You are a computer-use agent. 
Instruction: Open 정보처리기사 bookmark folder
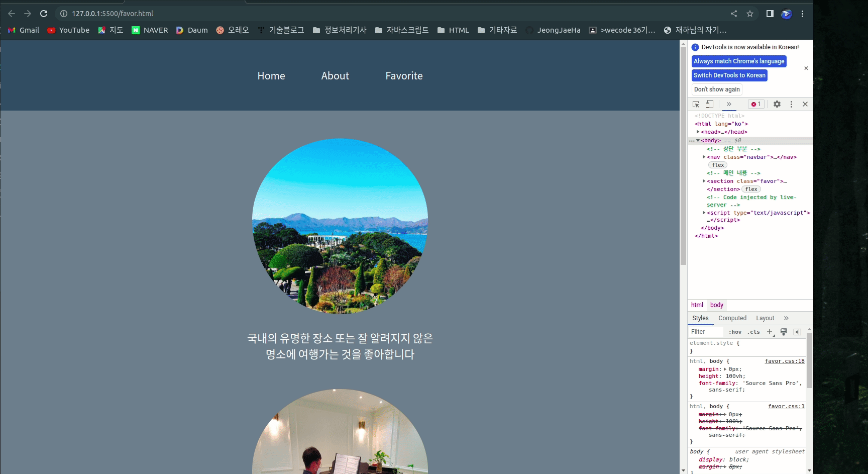pyautogui.click(x=340, y=30)
